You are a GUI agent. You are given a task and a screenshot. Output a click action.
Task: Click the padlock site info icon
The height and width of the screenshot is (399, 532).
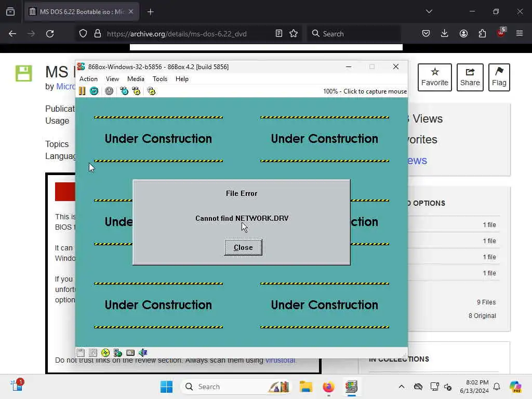click(98, 33)
